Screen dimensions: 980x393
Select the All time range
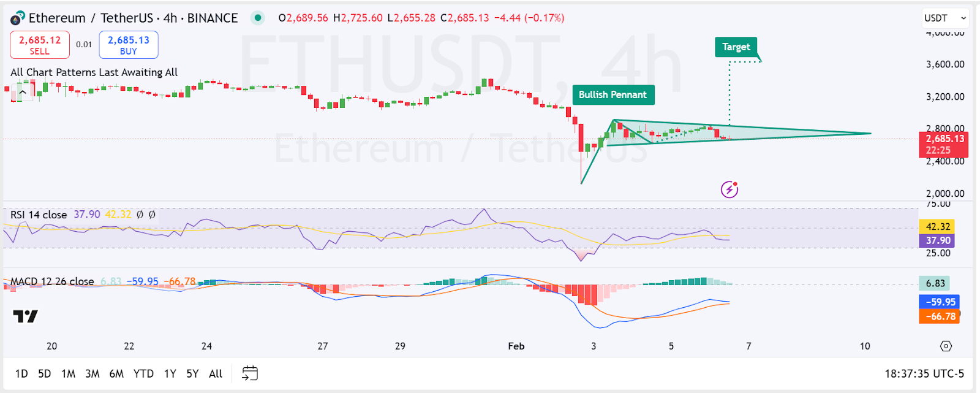click(216, 373)
